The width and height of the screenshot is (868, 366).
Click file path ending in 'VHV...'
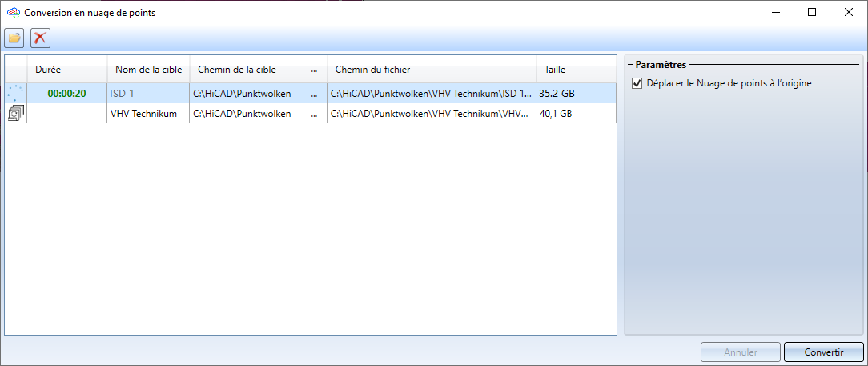tap(432, 114)
